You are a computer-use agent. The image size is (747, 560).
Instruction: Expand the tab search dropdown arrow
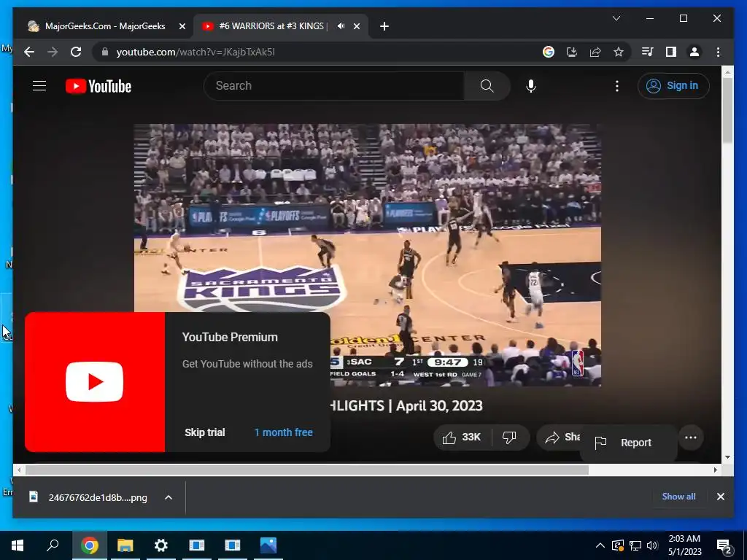(x=616, y=18)
